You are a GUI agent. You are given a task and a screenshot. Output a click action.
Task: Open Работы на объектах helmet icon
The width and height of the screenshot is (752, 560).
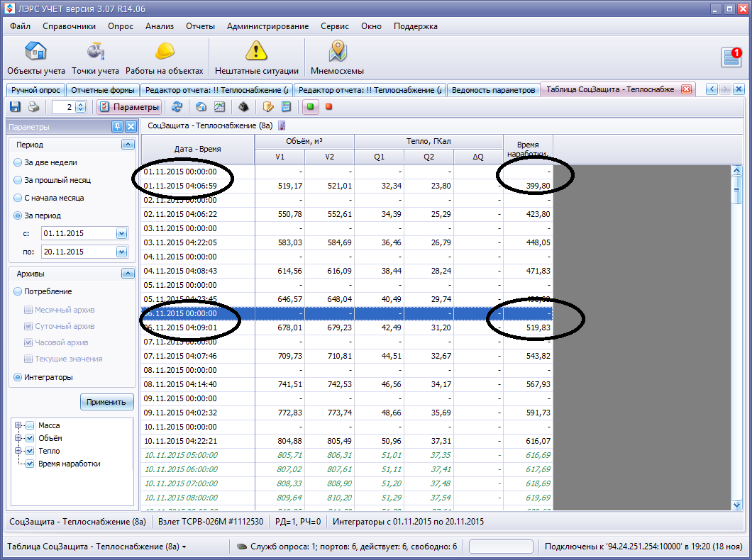(x=165, y=58)
